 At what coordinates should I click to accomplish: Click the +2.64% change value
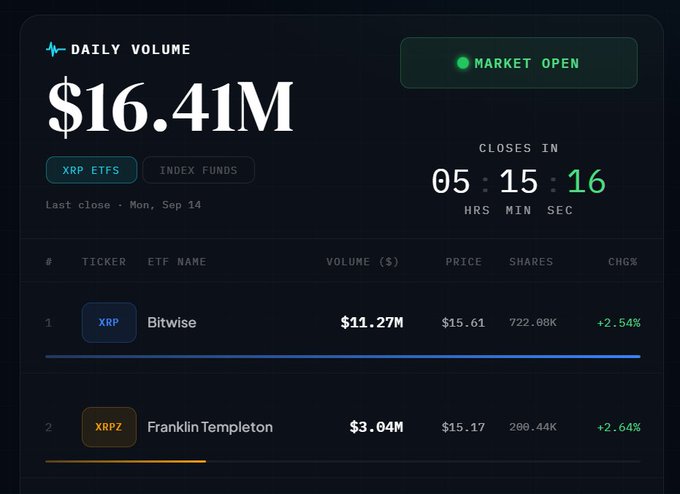click(618, 427)
